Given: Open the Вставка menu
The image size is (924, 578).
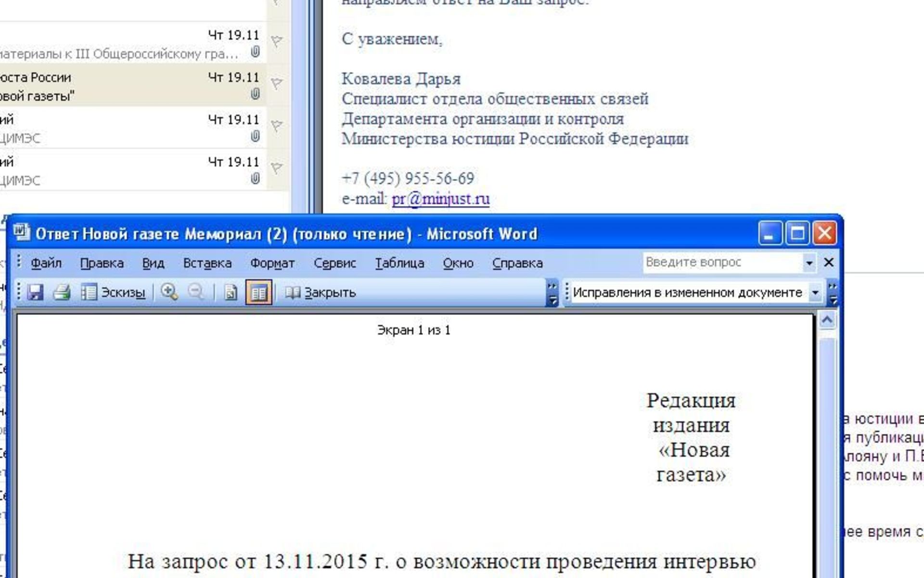Looking at the screenshot, I should pos(207,263).
